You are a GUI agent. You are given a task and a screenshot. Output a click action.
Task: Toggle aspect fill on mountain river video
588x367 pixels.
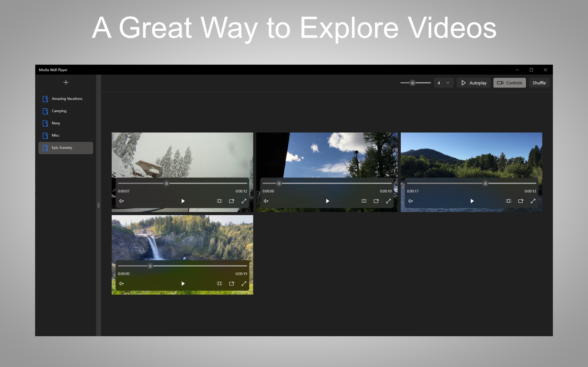coord(509,201)
